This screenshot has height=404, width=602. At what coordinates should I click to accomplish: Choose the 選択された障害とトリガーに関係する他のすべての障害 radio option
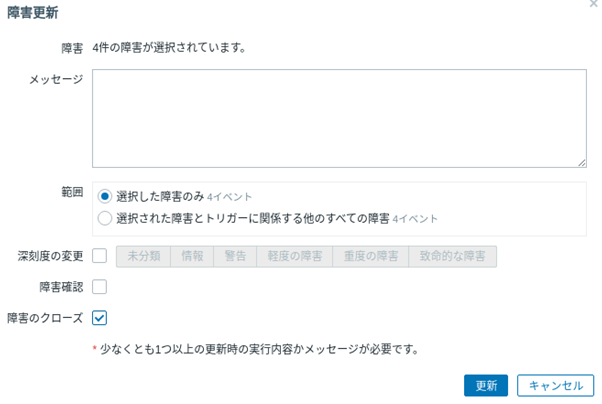click(105, 217)
